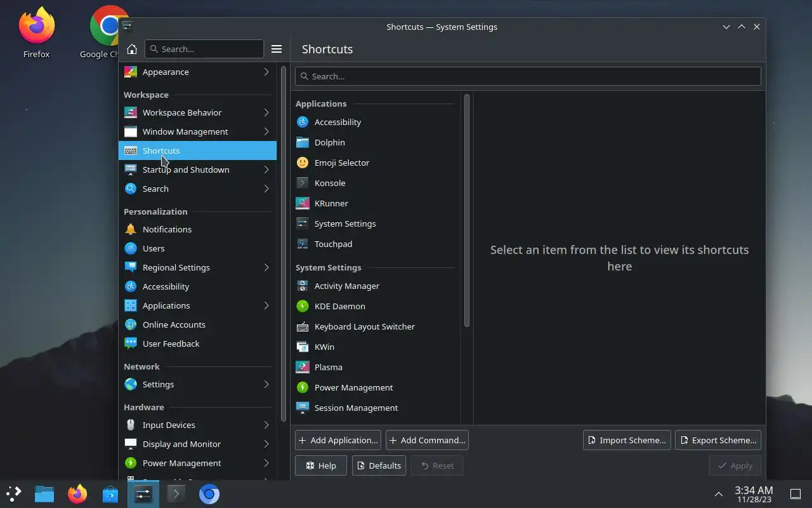Viewport: 812px width, 508px height.
Task: Click the Konsole taskbar icon
Action: point(176,494)
